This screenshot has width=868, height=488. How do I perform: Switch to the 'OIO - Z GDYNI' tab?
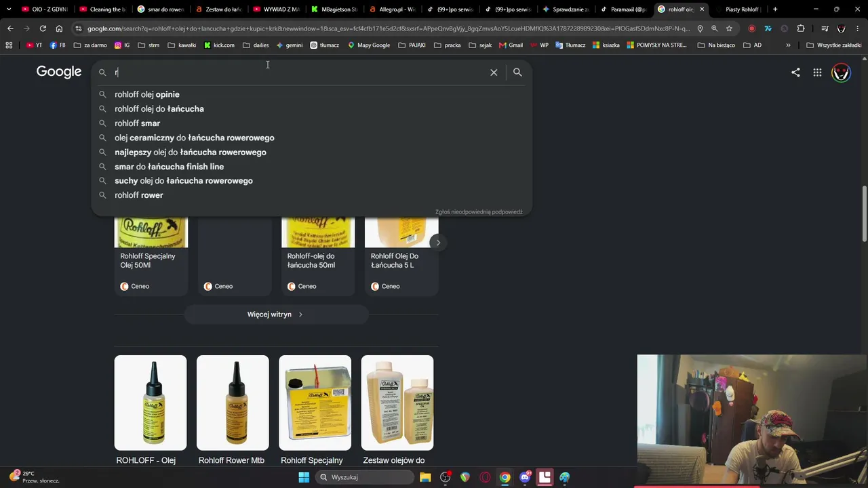(x=45, y=9)
